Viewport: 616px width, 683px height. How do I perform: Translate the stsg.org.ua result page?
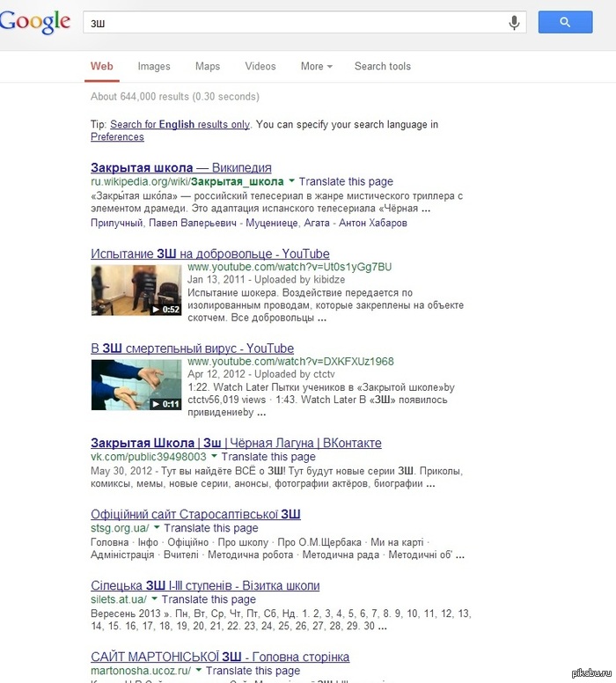tap(211, 528)
